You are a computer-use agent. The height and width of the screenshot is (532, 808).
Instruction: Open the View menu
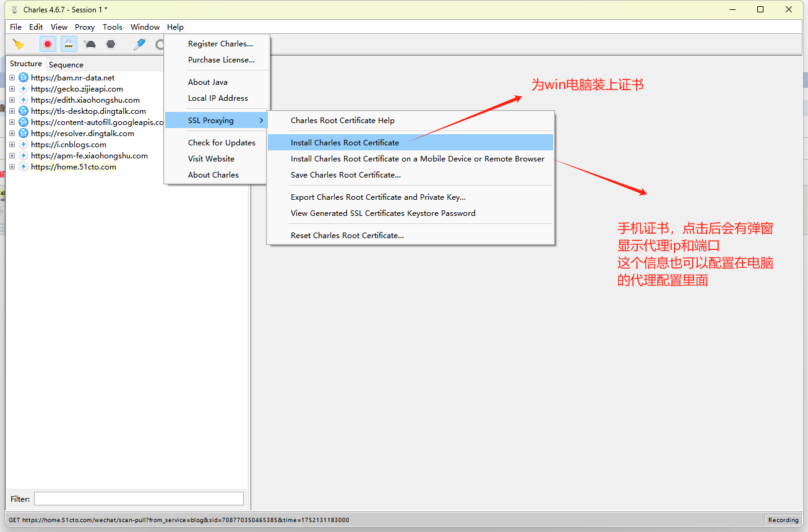pos(59,27)
